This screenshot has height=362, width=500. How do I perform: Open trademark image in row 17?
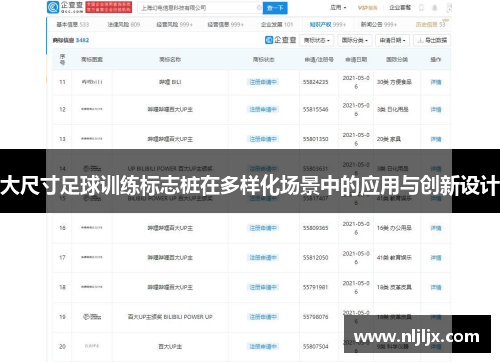(x=92, y=257)
